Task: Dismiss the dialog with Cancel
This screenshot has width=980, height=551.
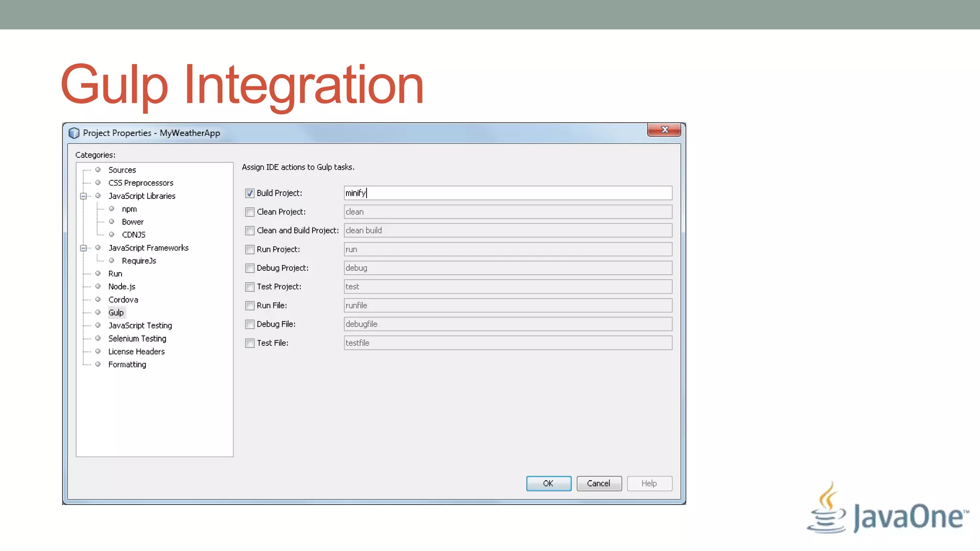Action: (x=599, y=484)
